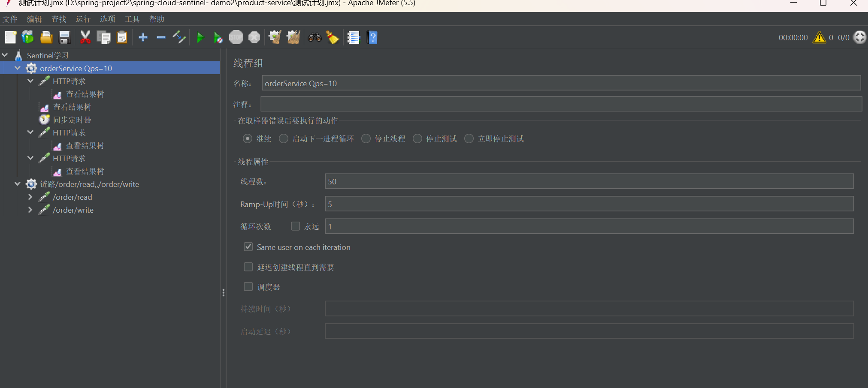
Task: Click the Copy icon in toolbar
Action: coord(103,37)
